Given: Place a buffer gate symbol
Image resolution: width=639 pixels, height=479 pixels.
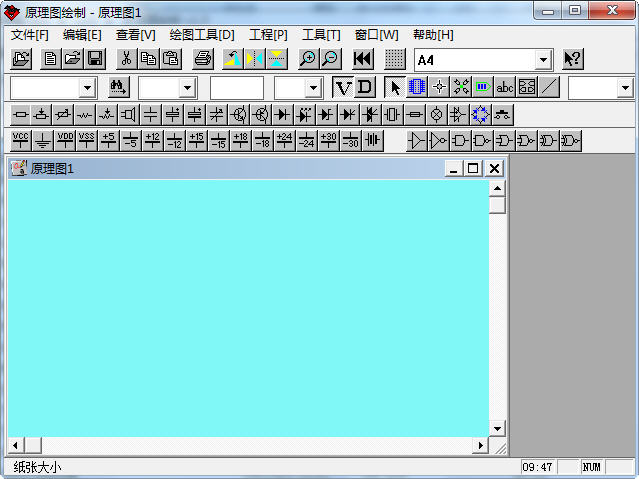Looking at the screenshot, I should pos(417,141).
